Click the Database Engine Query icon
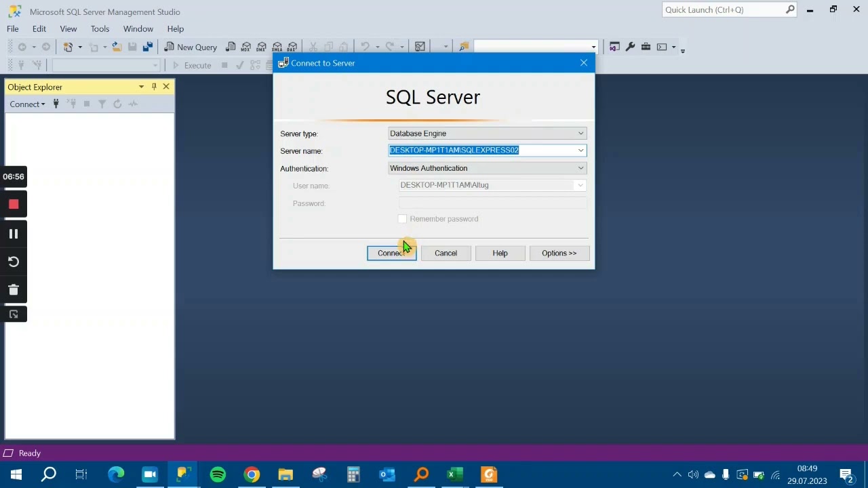The height and width of the screenshot is (488, 868). pyautogui.click(x=231, y=47)
